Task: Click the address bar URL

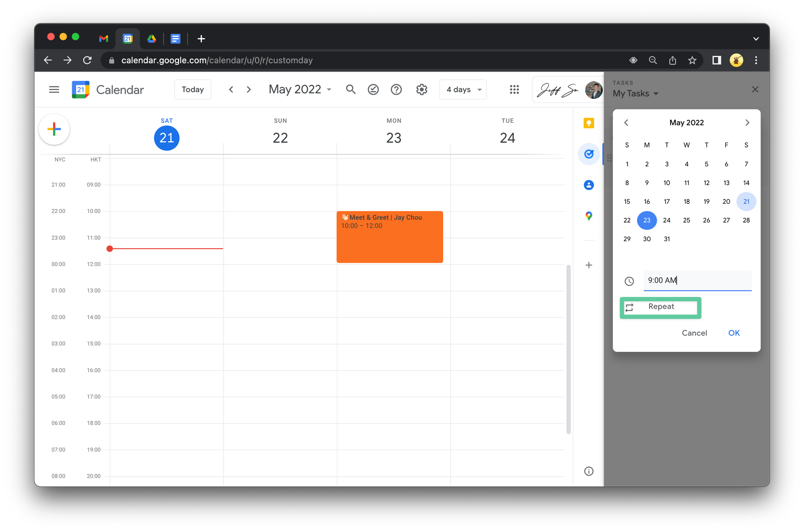Action: pos(217,60)
